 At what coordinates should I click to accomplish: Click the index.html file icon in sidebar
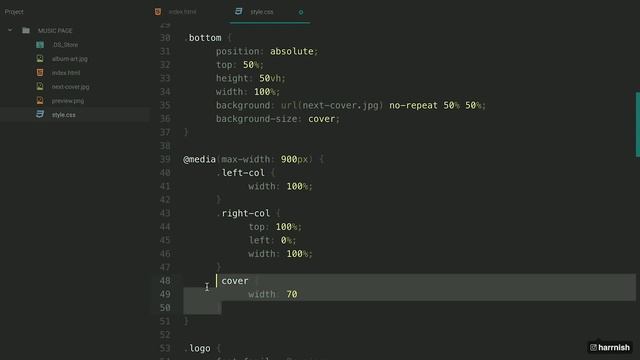click(40, 72)
